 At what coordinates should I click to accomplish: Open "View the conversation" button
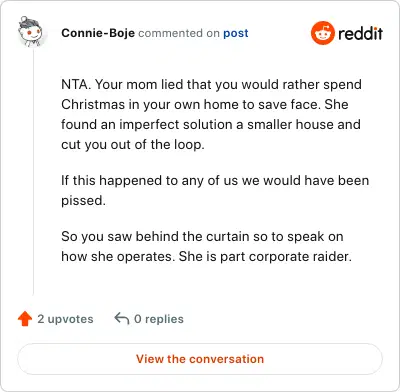coord(200,359)
